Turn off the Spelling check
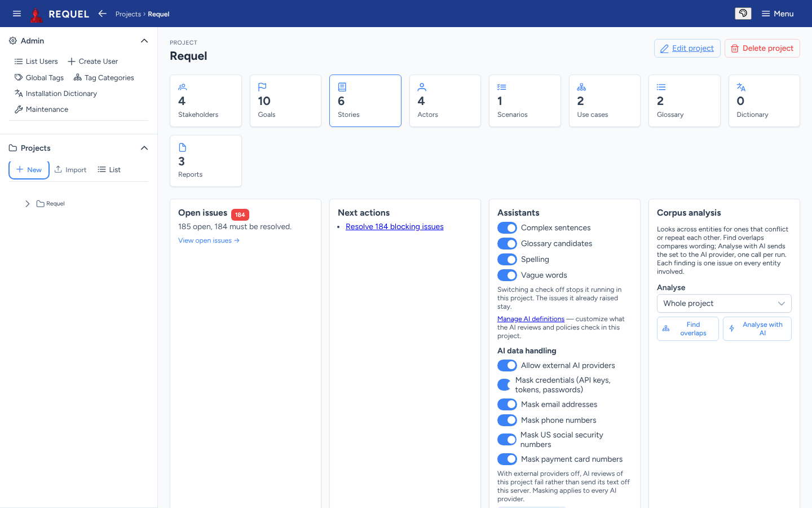Viewport: 812px width, 508px height. (507, 260)
